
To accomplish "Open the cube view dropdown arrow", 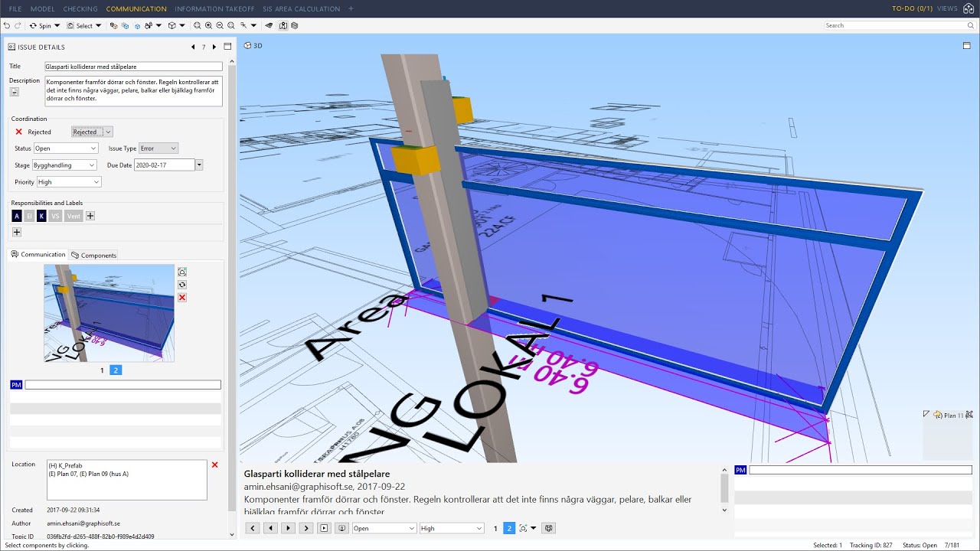I will pos(182,26).
